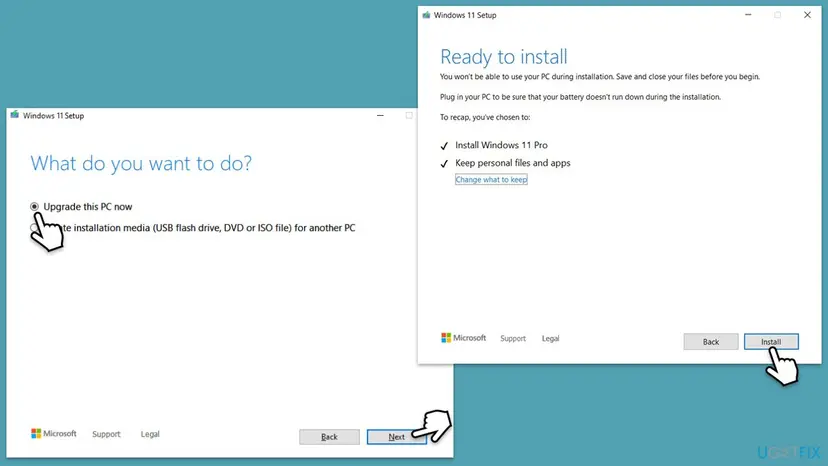Viewport: 828px width, 466px height.
Task: Open the 'Change what to keep' link
Action: (x=491, y=180)
